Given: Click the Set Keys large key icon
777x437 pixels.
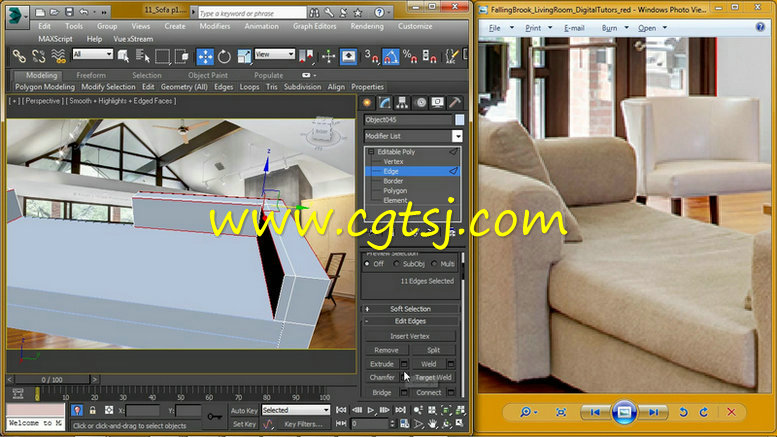Looking at the screenshot, I should (215, 416).
